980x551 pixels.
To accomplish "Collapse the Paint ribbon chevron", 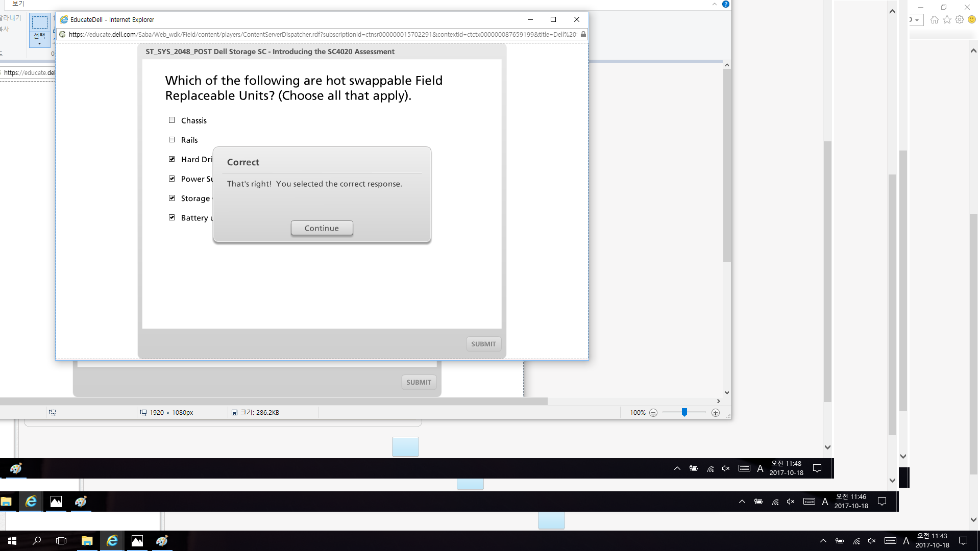I will [715, 4].
